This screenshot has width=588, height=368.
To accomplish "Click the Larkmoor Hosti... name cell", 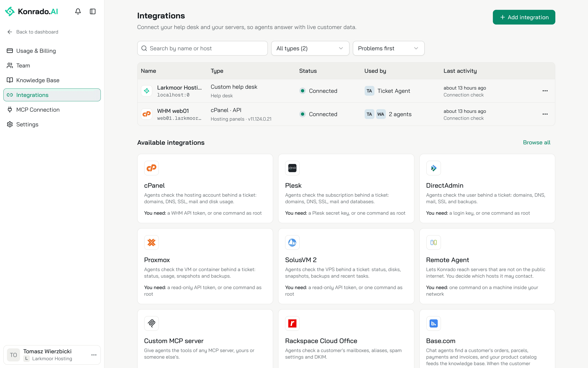I will pyautogui.click(x=179, y=88).
